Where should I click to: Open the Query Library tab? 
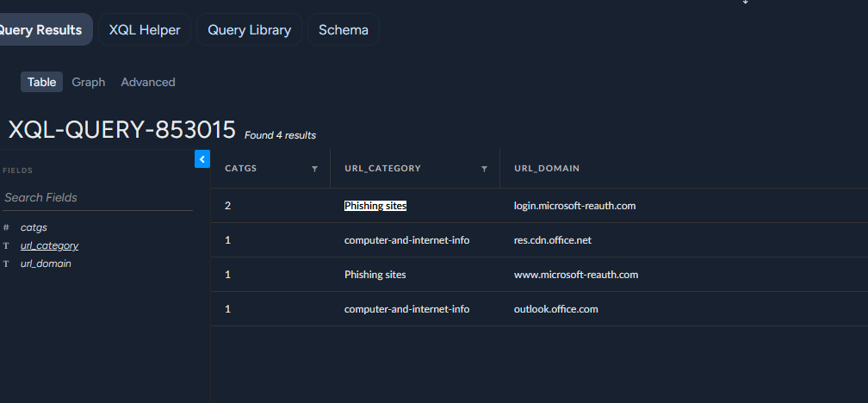pos(249,30)
